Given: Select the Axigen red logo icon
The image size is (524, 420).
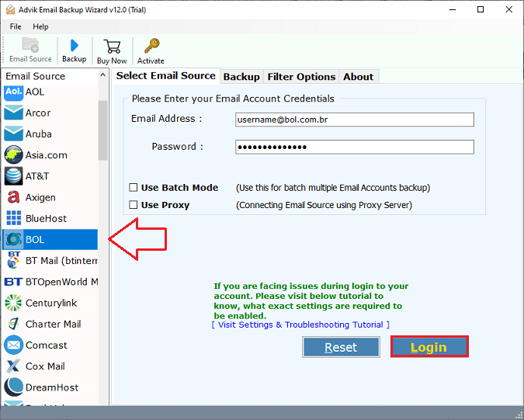Looking at the screenshot, I should click(x=13, y=197).
